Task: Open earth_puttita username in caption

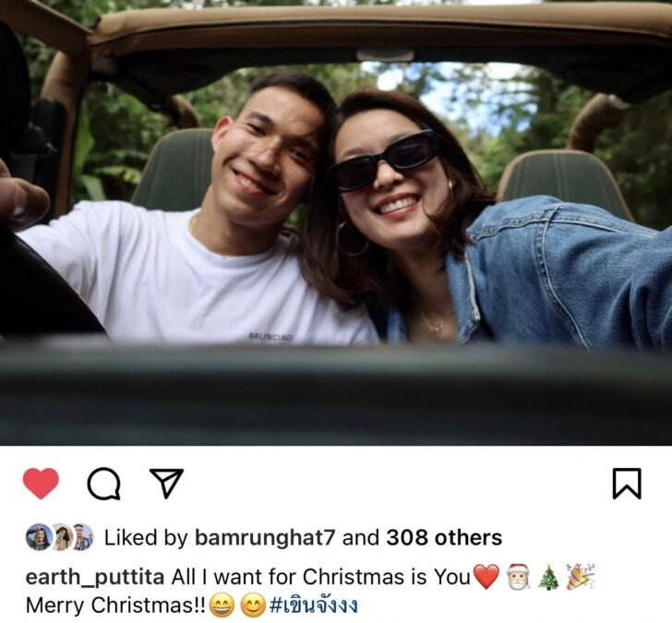Action: coord(95,577)
